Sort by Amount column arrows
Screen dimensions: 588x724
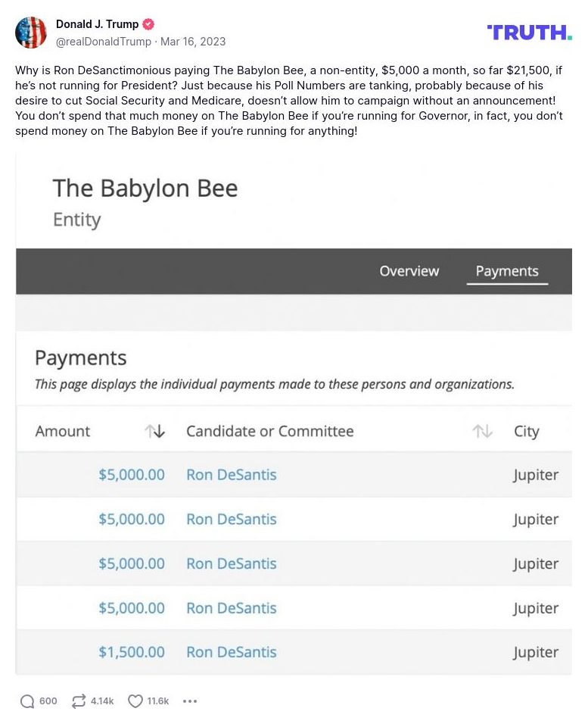[155, 431]
